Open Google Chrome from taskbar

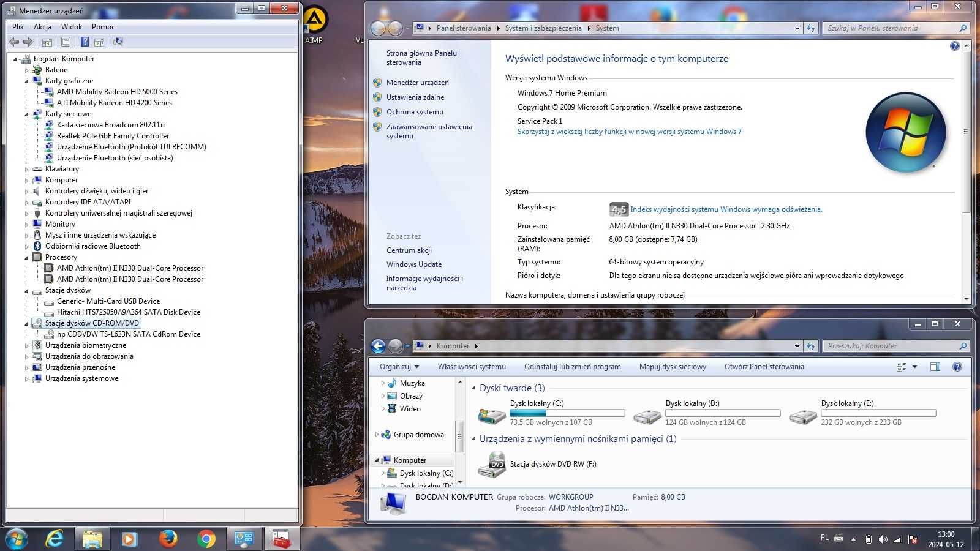pyautogui.click(x=206, y=539)
